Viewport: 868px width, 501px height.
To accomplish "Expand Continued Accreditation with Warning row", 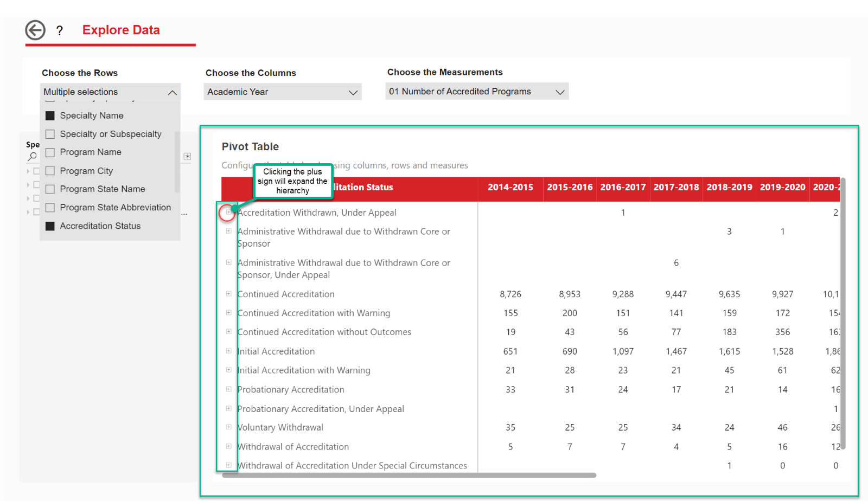I will (228, 313).
